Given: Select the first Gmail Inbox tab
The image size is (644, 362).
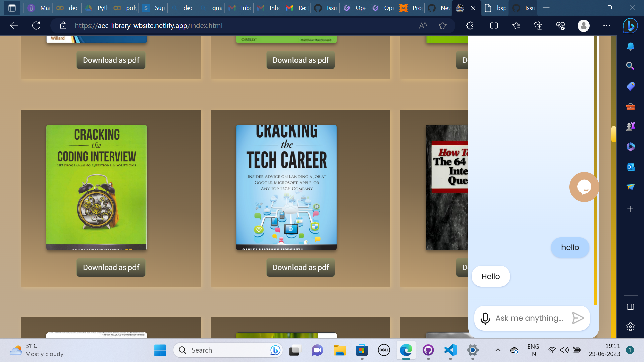Looking at the screenshot, I should (x=239, y=8).
